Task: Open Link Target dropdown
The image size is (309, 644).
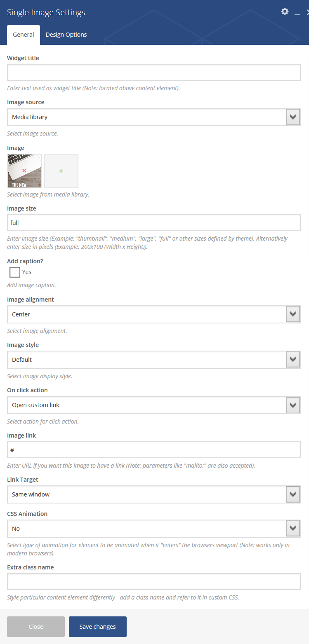Action: pyautogui.click(x=154, y=494)
